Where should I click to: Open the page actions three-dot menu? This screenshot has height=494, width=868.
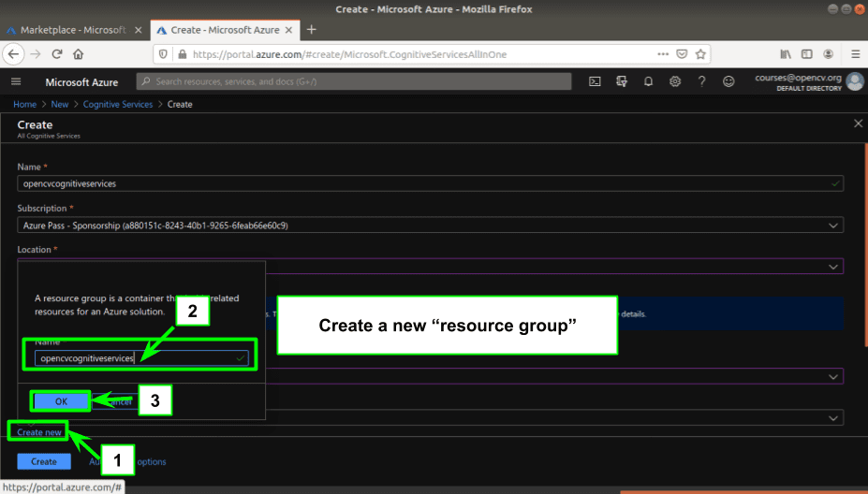[663, 54]
